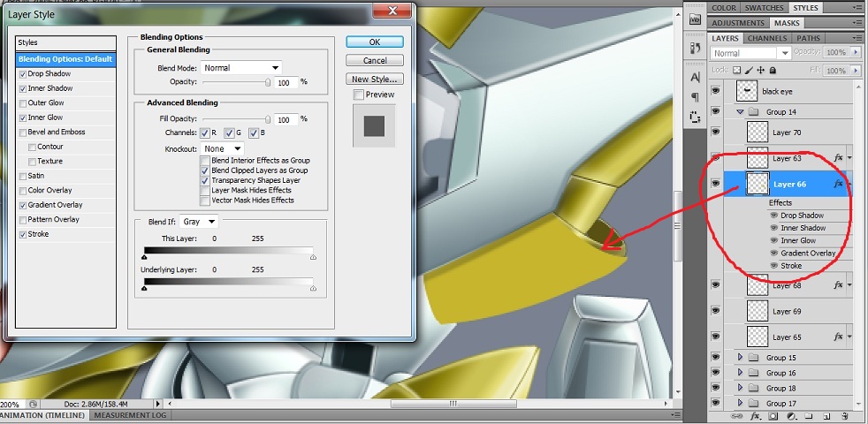868x424 pixels.
Task: Click Create new group folder icon
Action: [808, 416]
